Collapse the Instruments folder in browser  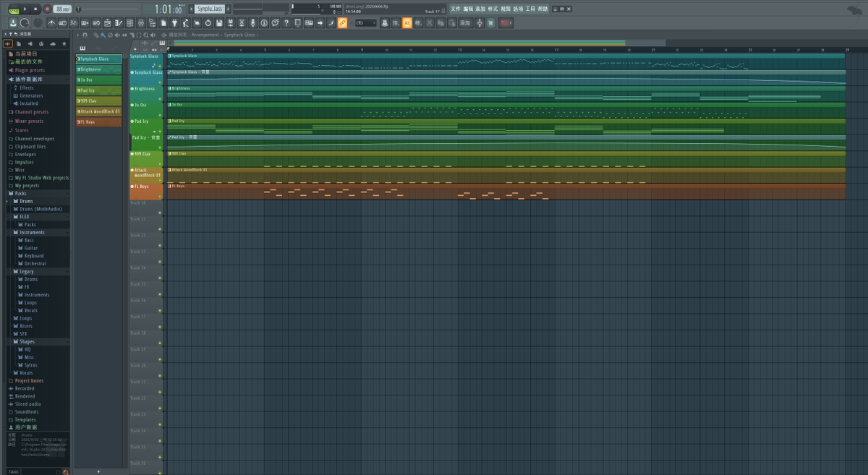(x=39, y=232)
